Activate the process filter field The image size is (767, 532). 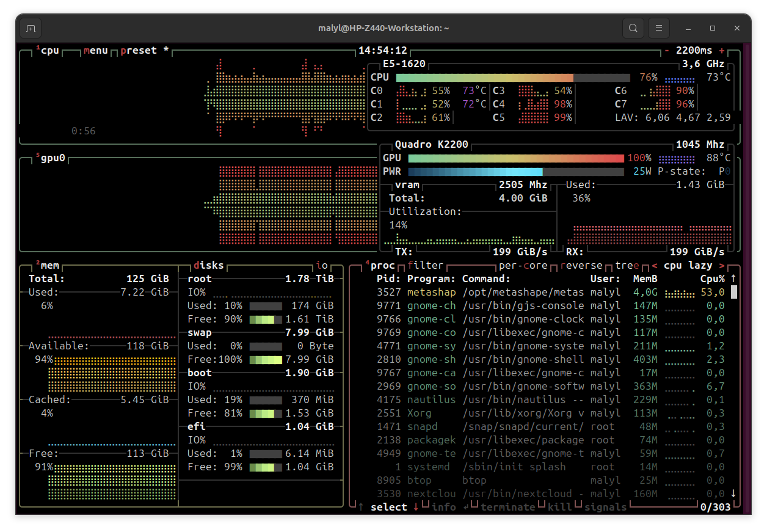pyautogui.click(x=426, y=265)
